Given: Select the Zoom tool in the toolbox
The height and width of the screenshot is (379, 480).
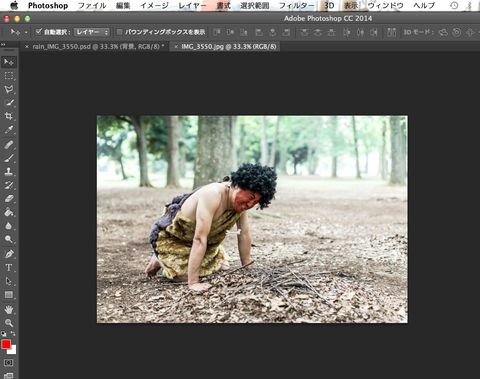Looking at the screenshot, I should pyautogui.click(x=9, y=323).
